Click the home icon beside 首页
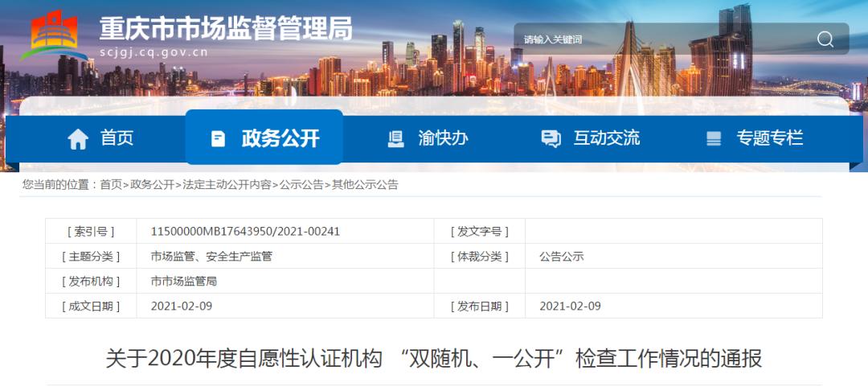This screenshot has width=868, height=391. tap(78, 139)
